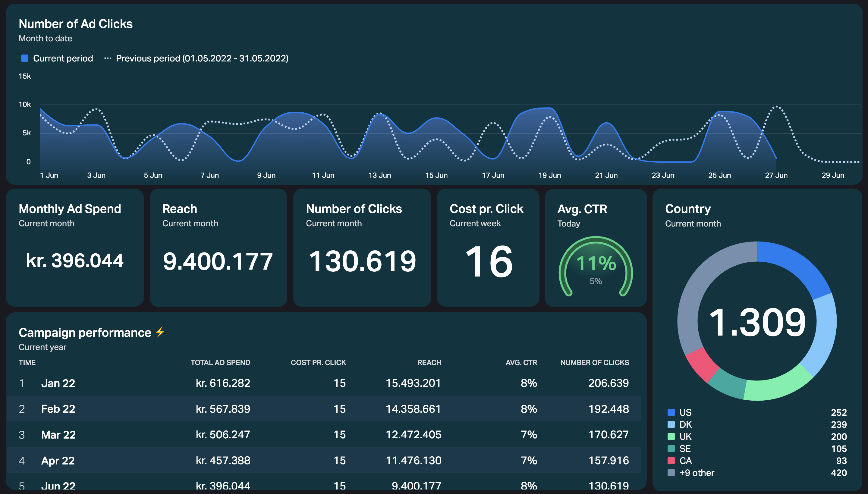The image size is (868, 494).
Task: Toggle the Current period legend square
Action: coord(24,58)
